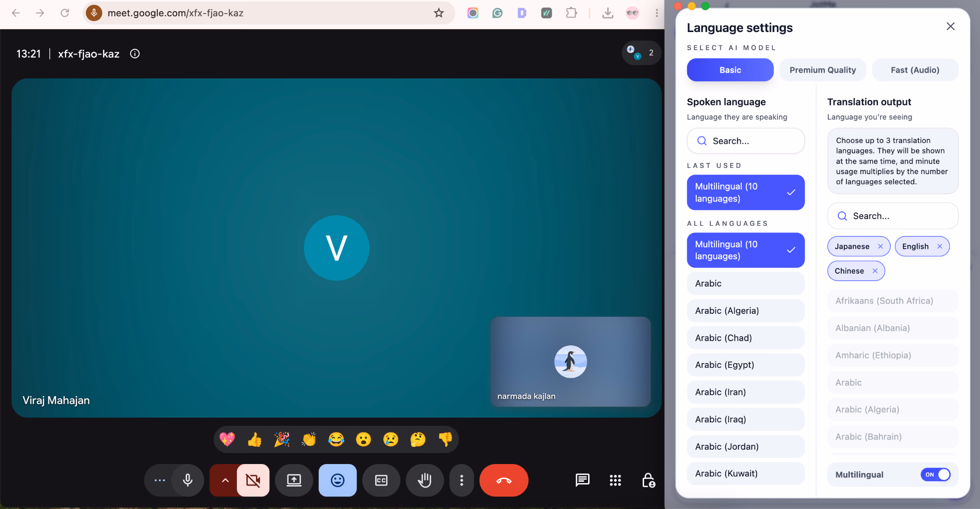Open the activities grid icon
The height and width of the screenshot is (509, 980).
point(615,480)
